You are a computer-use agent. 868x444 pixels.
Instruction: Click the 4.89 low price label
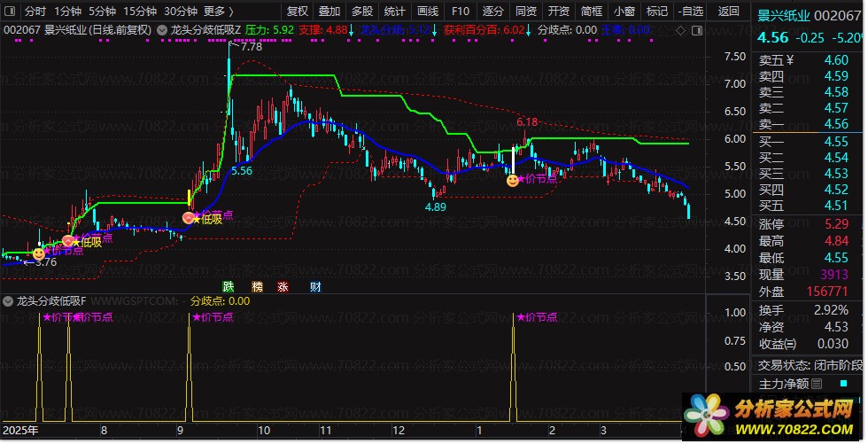[435, 206]
